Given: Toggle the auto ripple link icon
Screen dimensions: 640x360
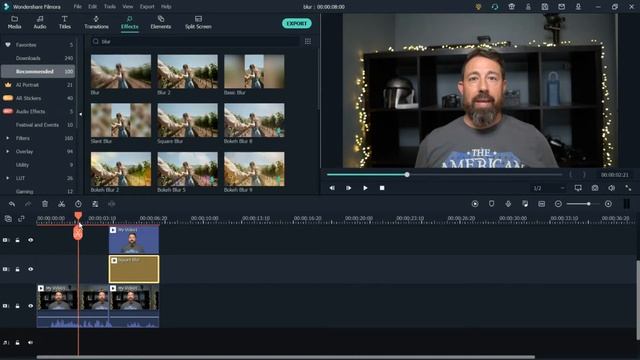Looking at the screenshot, I should coord(21,219).
